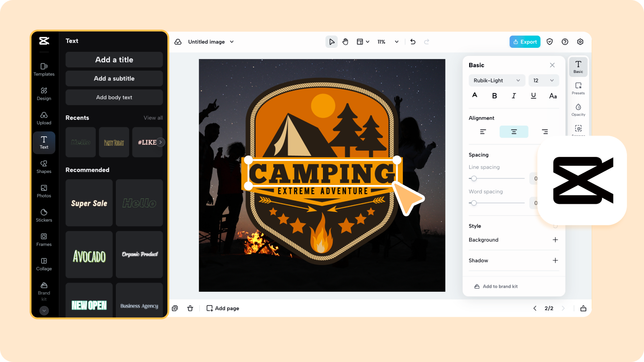Adjust the Word spacing slider handle
644x362 pixels.
(474, 203)
